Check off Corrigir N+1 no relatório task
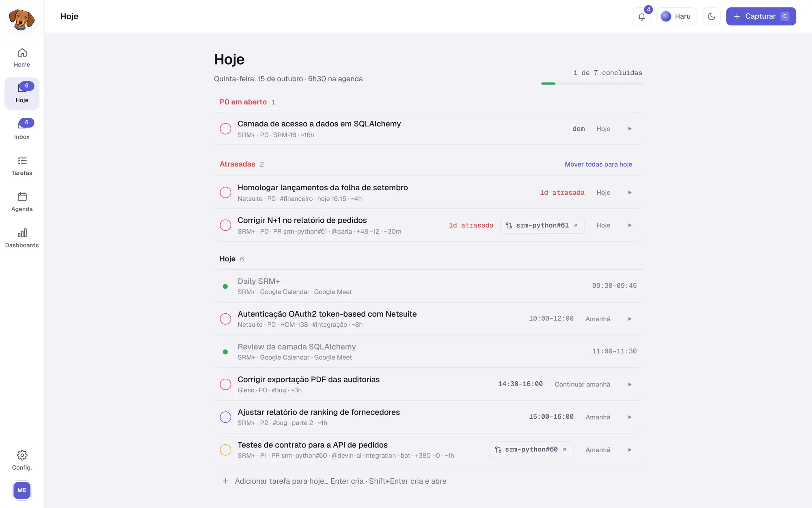Screen dimensions: 812x508 225,225
